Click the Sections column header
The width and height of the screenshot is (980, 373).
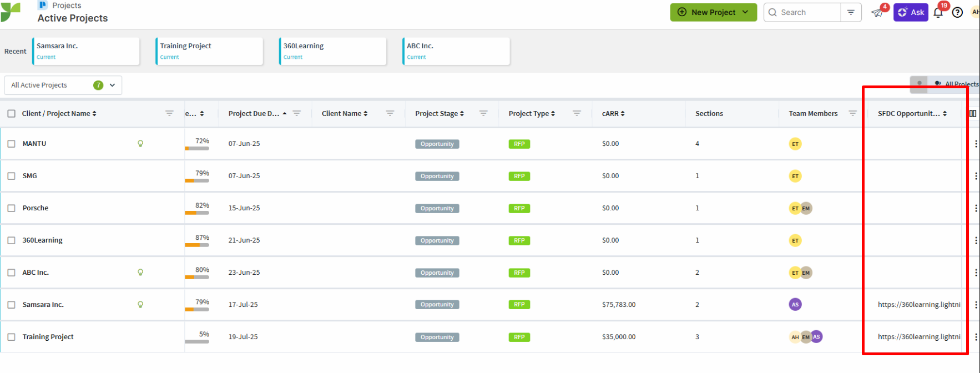[x=709, y=113]
